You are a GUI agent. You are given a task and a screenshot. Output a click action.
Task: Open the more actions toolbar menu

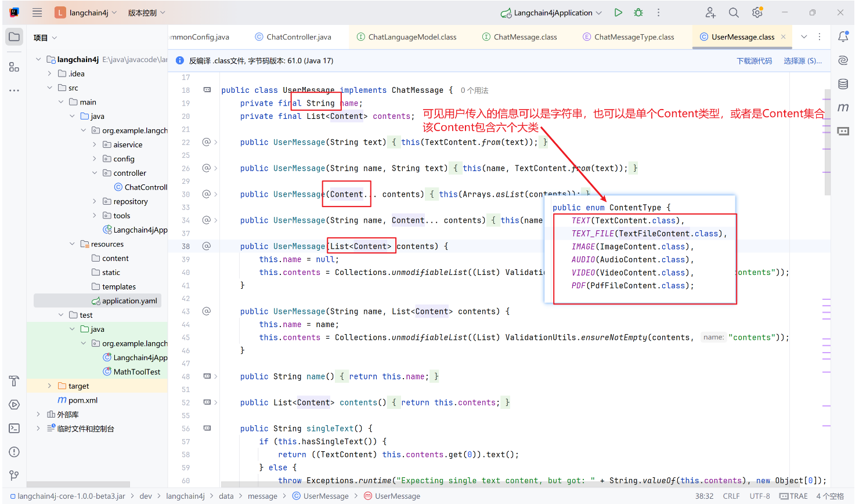pyautogui.click(x=658, y=12)
